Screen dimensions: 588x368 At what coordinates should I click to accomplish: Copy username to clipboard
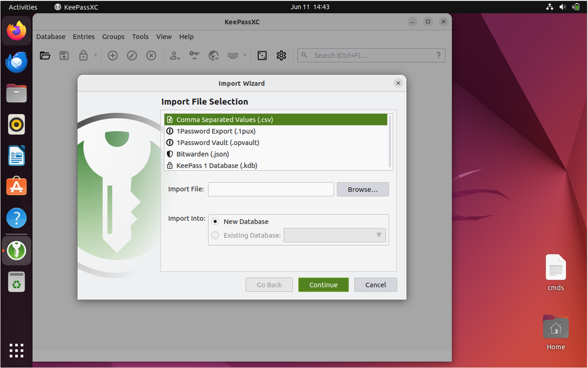(x=175, y=55)
